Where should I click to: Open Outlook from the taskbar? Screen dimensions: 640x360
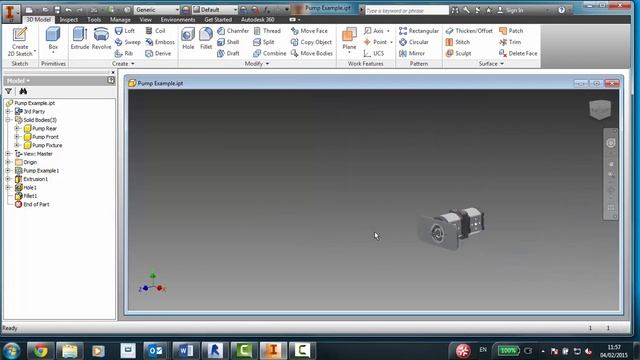(156, 351)
